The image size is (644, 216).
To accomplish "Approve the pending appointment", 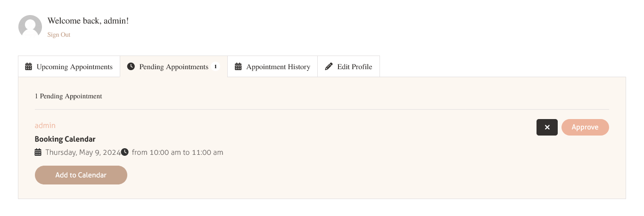I will coord(585,127).
